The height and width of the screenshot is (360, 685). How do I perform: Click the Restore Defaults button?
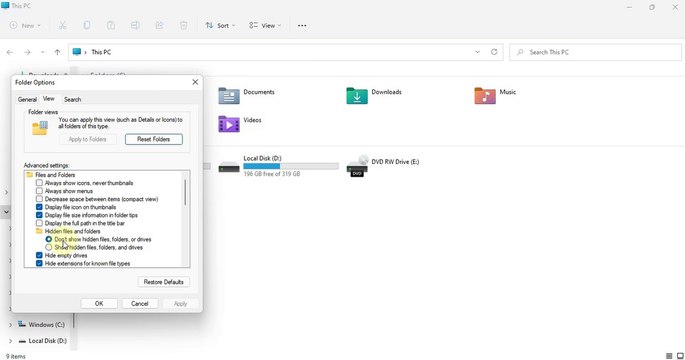(x=163, y=282)
